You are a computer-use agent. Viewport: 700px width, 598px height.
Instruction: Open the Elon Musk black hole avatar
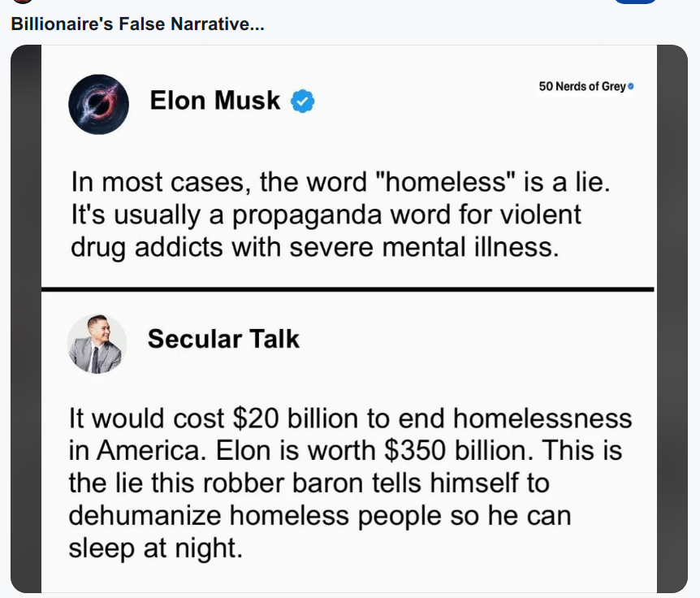(x=98, y=105)
